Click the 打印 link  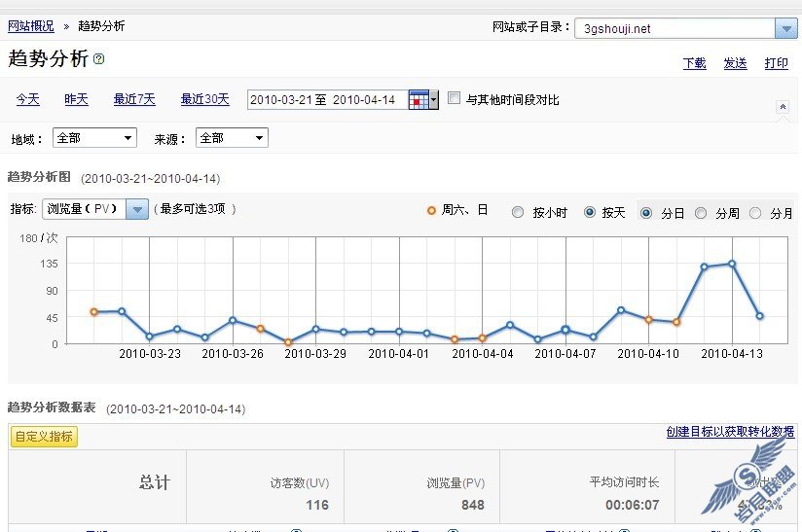pyautogui.click(x=776, y=63)
